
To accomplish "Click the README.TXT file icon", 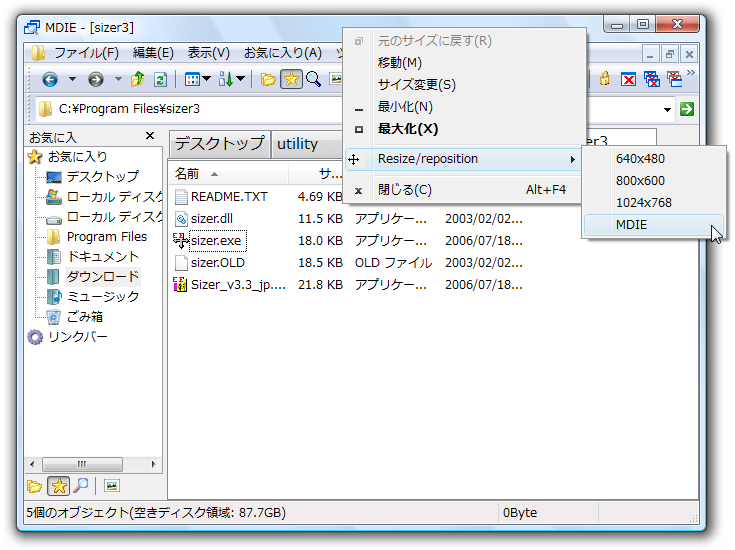I will click(181, 196).
